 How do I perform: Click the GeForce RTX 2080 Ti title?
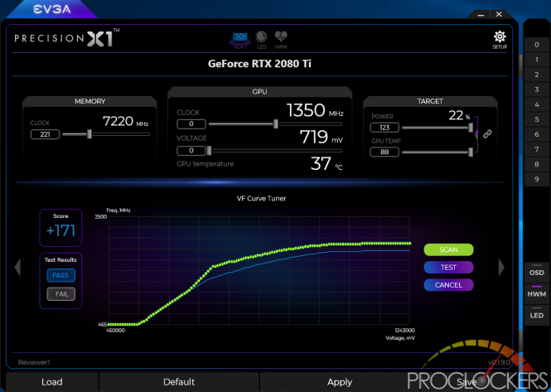[x=259, y=64]
